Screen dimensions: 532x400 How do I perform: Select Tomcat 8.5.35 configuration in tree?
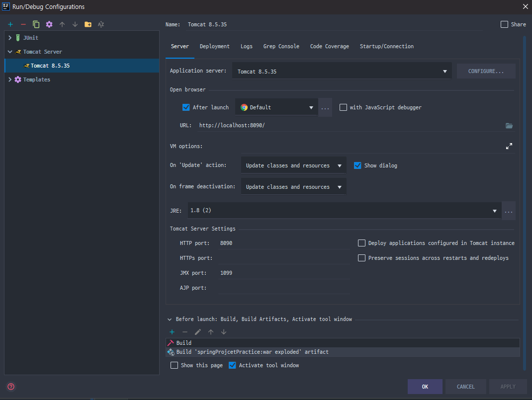[x=82, y=66]
